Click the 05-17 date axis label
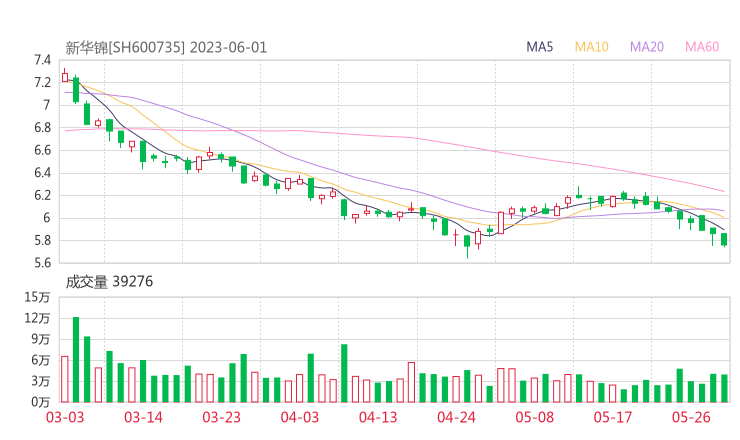Screen dimensions: 740x440 pyautogui.click(x=613, y=417)
